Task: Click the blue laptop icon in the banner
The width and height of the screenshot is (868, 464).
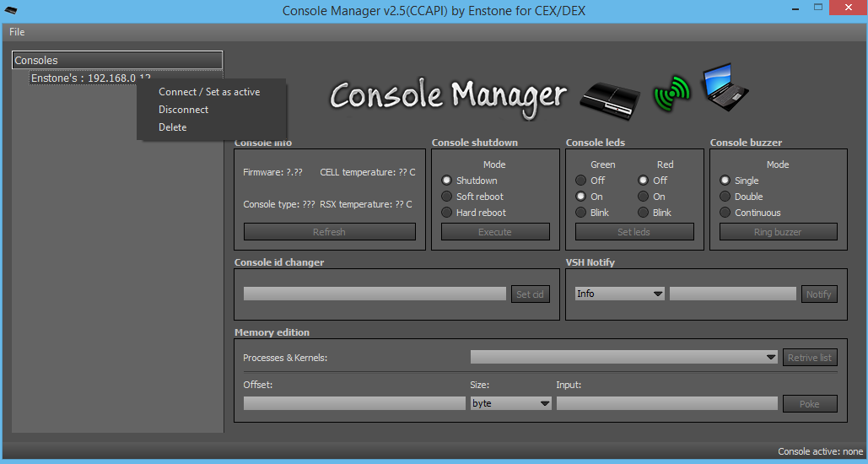Action: pos(724,87)
